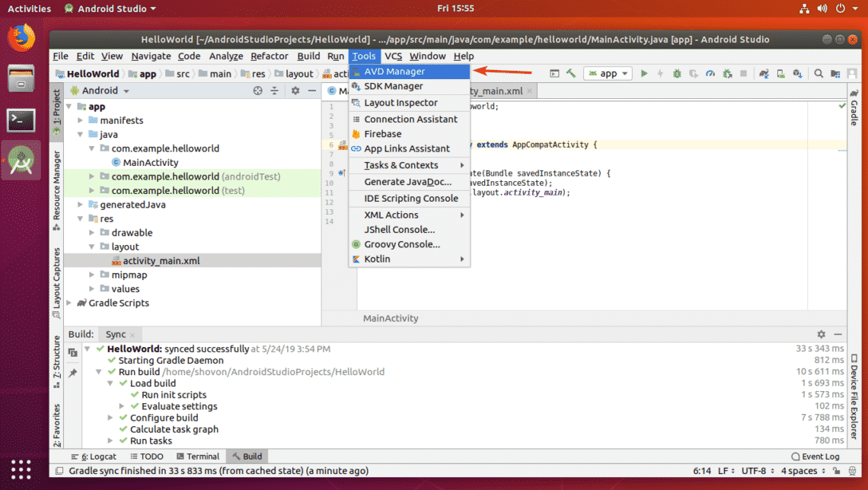Expand the generatedJava folder
This screenshot has height=490, width=868.
tap(81, 205)
